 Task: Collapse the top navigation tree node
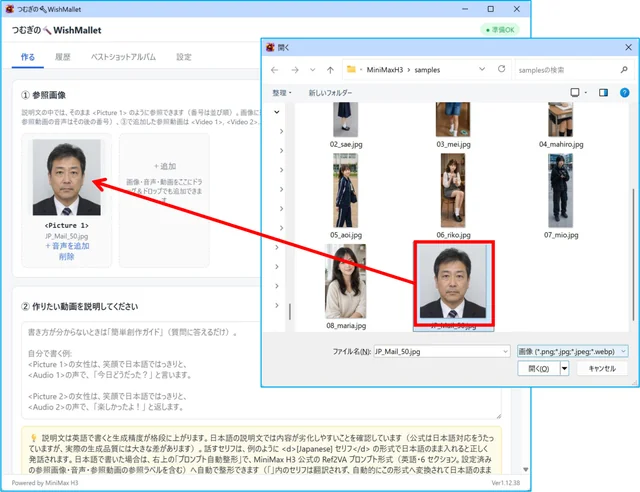[277, 112]
